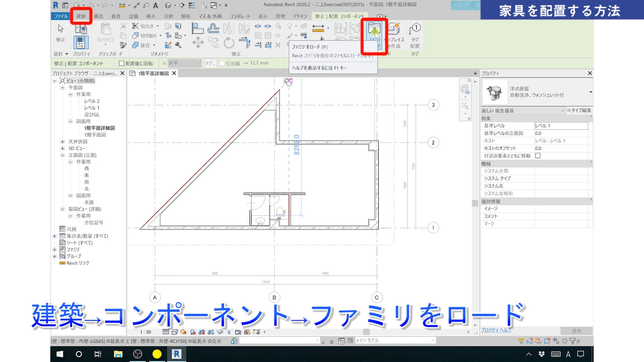
Task: Expand the Families (ファミリ) tree node
Action: (x=54, y=249)
